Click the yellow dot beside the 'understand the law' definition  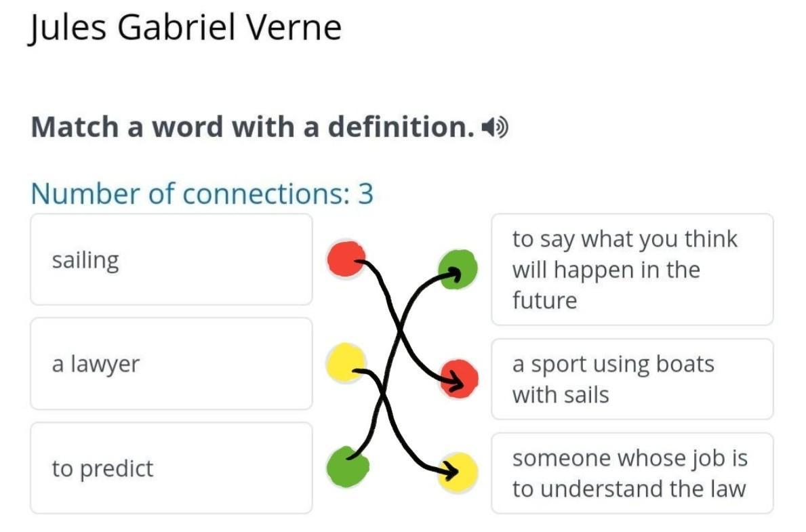[458, 472]
